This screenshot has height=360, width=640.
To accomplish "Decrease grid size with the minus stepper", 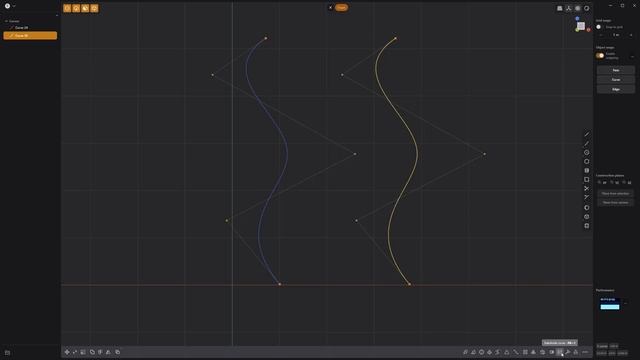I will tap(601, 35).
